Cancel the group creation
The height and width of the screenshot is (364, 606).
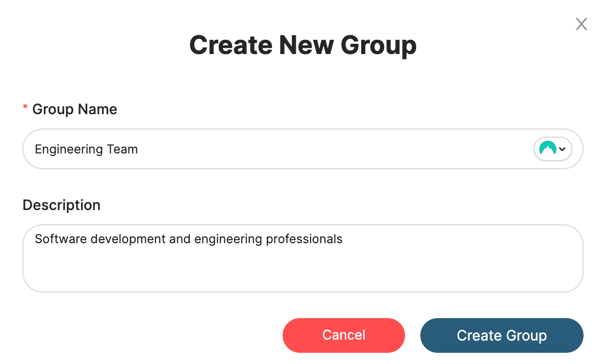[x=343, y=335]
